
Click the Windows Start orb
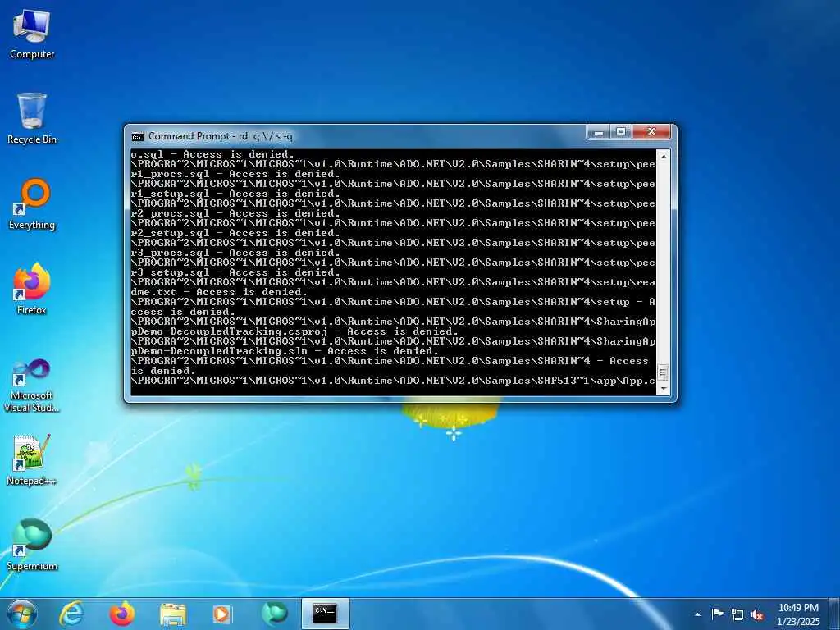click(x=22, y=614)
